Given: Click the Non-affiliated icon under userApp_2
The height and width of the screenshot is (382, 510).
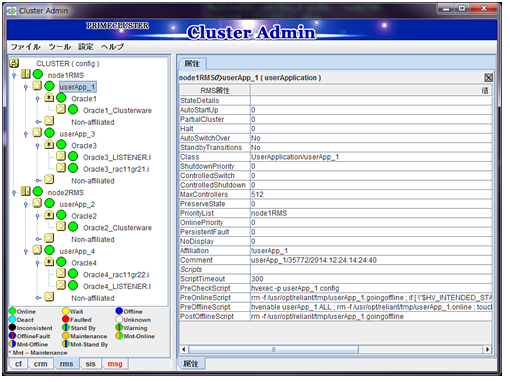Looking at the screenshot, I should 49,238.
